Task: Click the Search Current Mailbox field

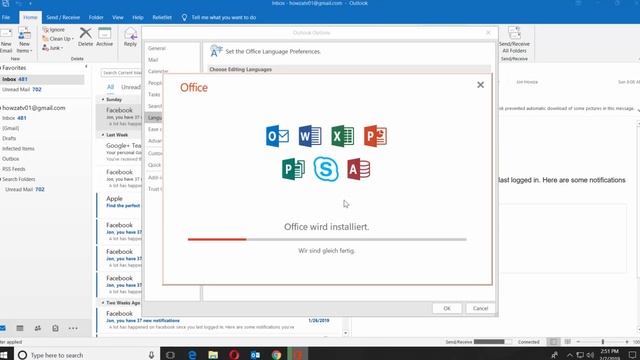Action: point(121,73)
